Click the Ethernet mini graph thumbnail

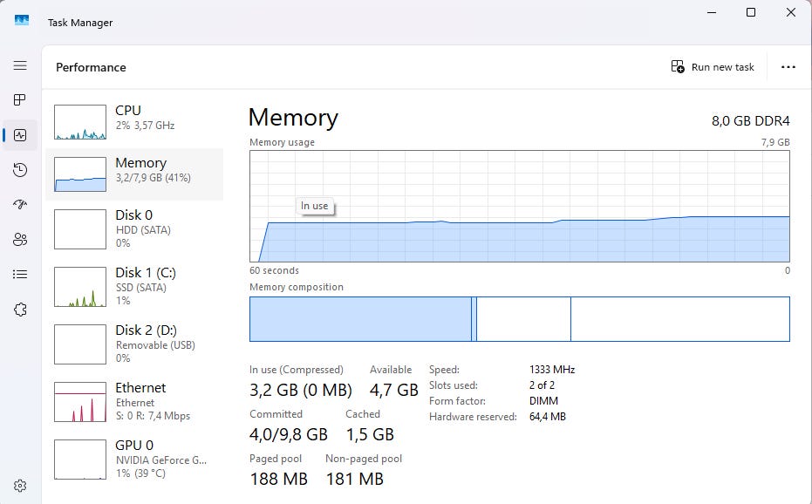point(80,402)
